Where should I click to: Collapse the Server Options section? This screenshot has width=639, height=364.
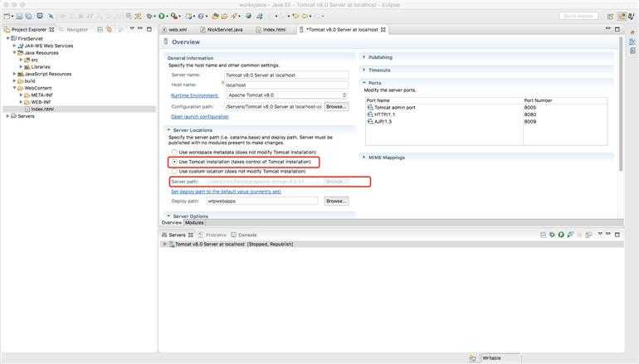(x=168, y=216)
